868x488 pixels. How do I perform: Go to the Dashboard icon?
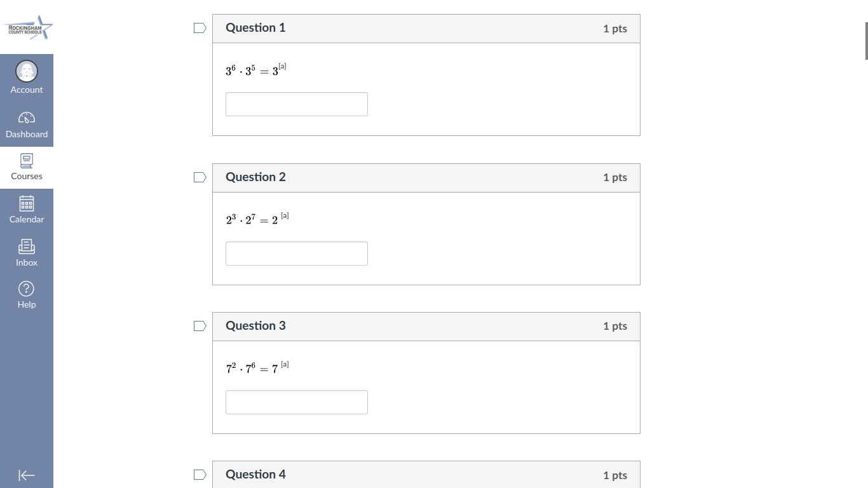pyautogui.click(x=27, y=118)
